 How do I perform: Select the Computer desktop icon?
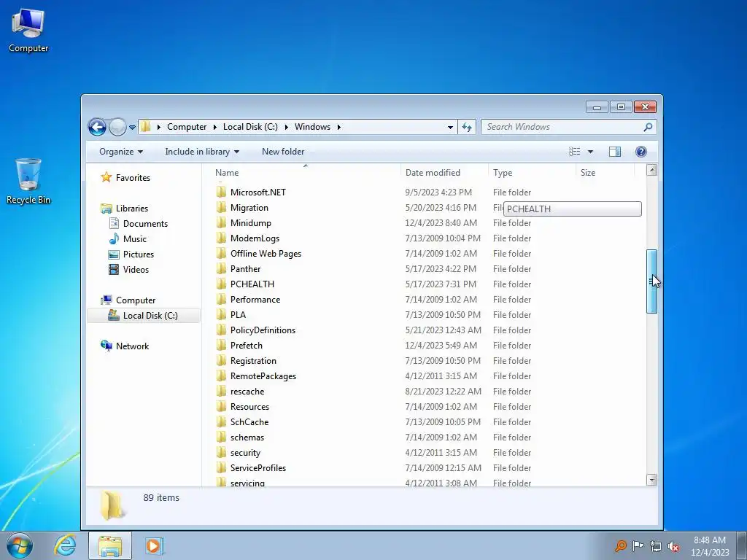tap(28, 31)
